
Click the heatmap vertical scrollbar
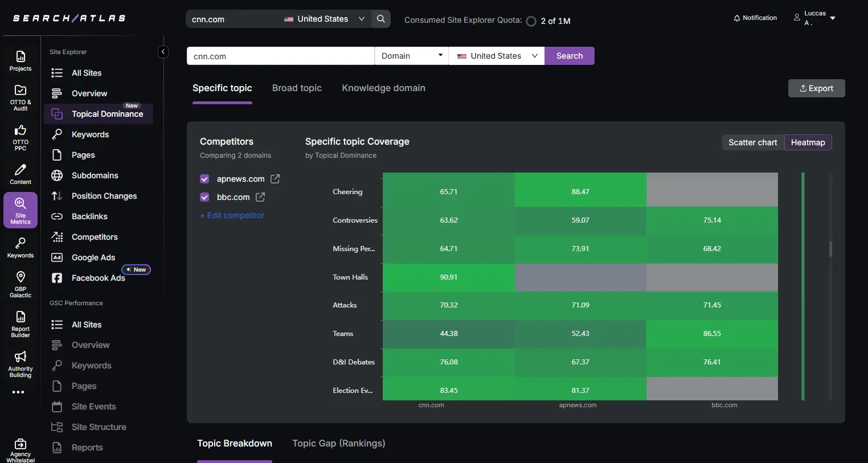tap(830, 249)
